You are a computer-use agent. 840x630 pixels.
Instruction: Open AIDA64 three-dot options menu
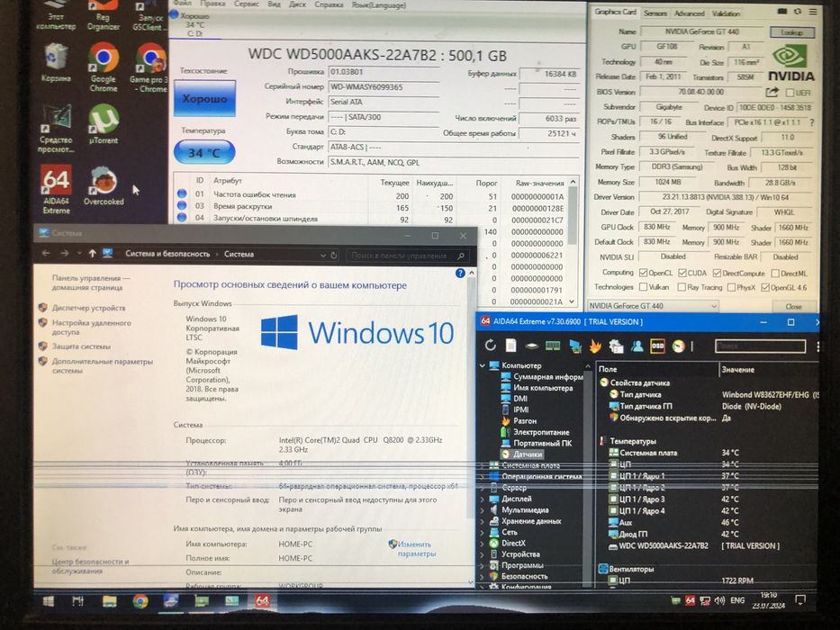[x=818, y=346]
